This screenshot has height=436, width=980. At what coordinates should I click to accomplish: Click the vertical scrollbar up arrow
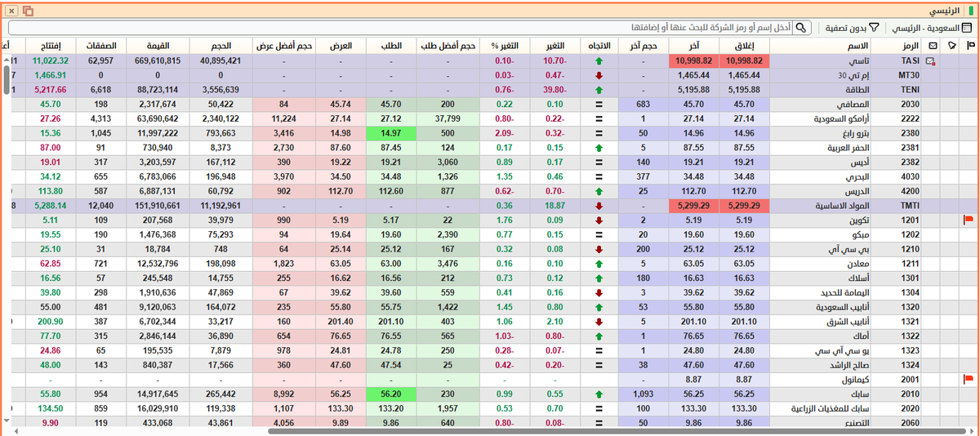tap(8, 60)
